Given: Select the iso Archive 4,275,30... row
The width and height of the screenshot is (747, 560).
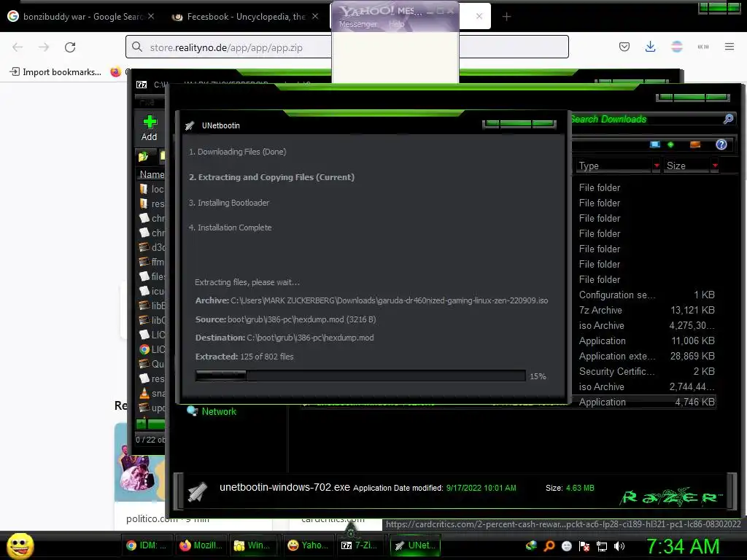Looking at the screenshot, I should click(x=646, y=326).
